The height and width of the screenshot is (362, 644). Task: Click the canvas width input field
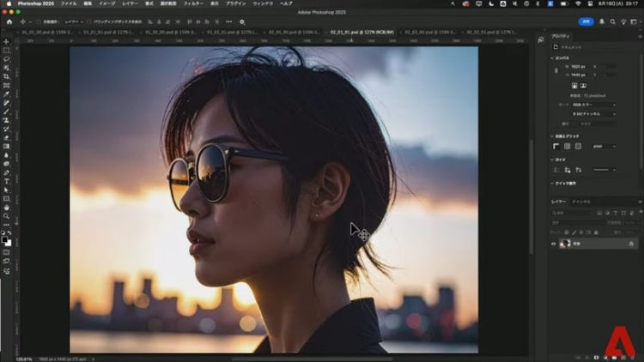pos(578,66)
